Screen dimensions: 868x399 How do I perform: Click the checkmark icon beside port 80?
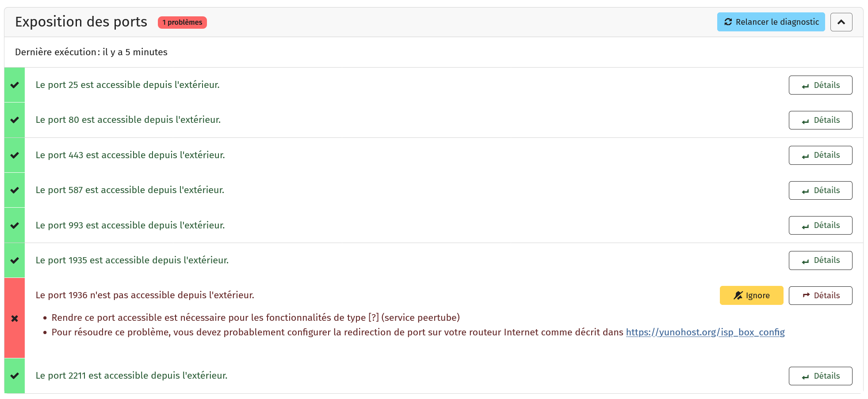tap(15, 120)
